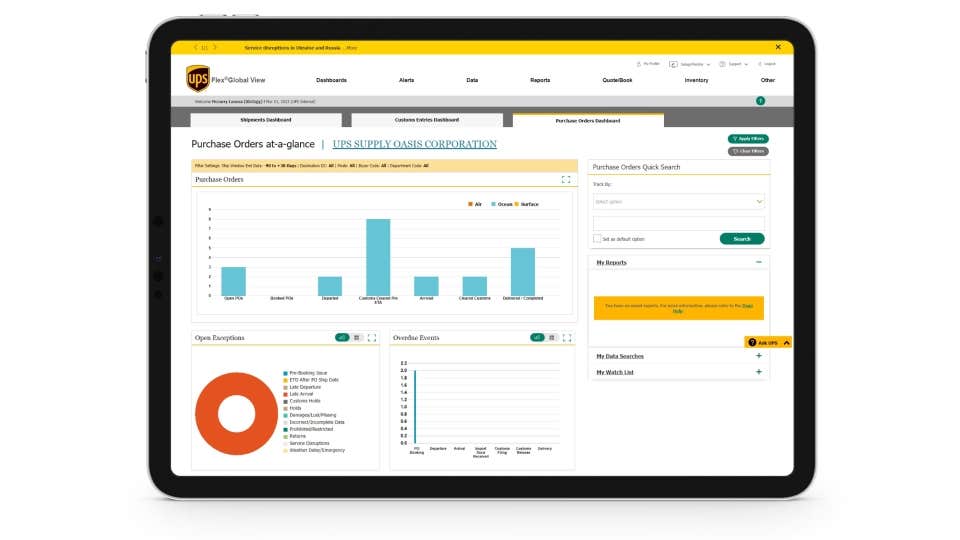
Task: Click the green Search button
Action: point(742,239)
